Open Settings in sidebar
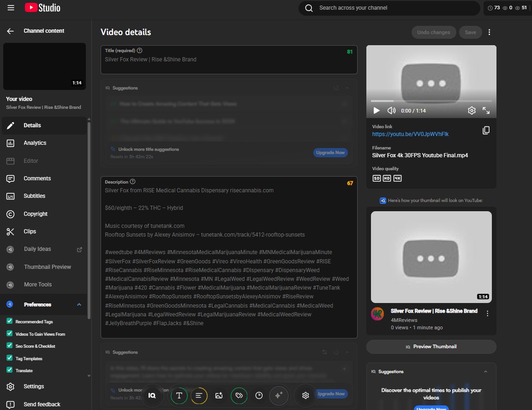The image size is (532, 410). (x=44, y=386)
